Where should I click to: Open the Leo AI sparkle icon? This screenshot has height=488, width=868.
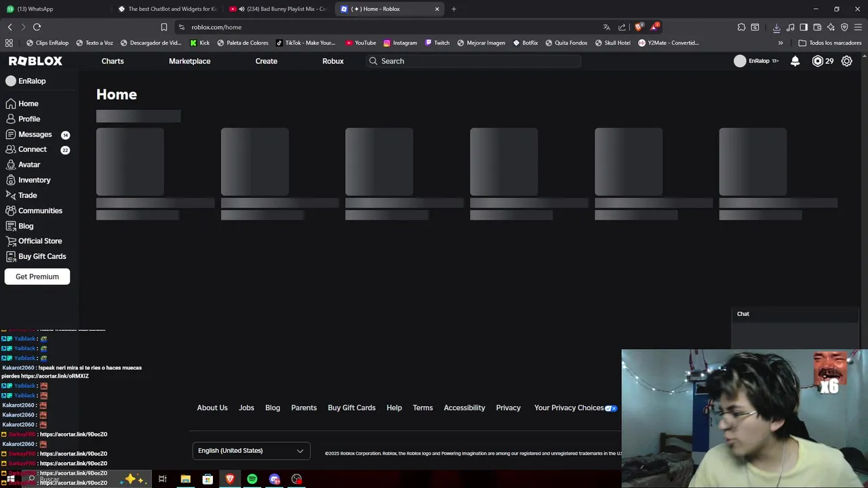point(831,27)
